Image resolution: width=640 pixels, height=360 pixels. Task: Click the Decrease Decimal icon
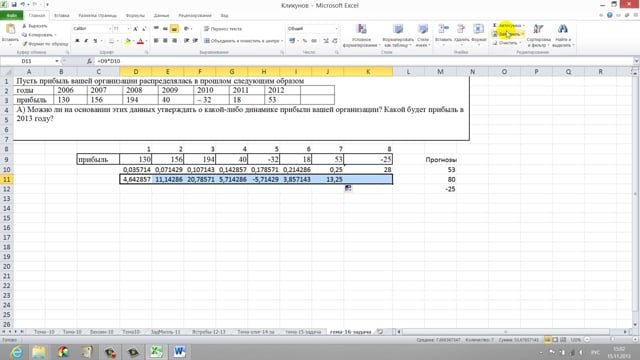tap(335, 41)
